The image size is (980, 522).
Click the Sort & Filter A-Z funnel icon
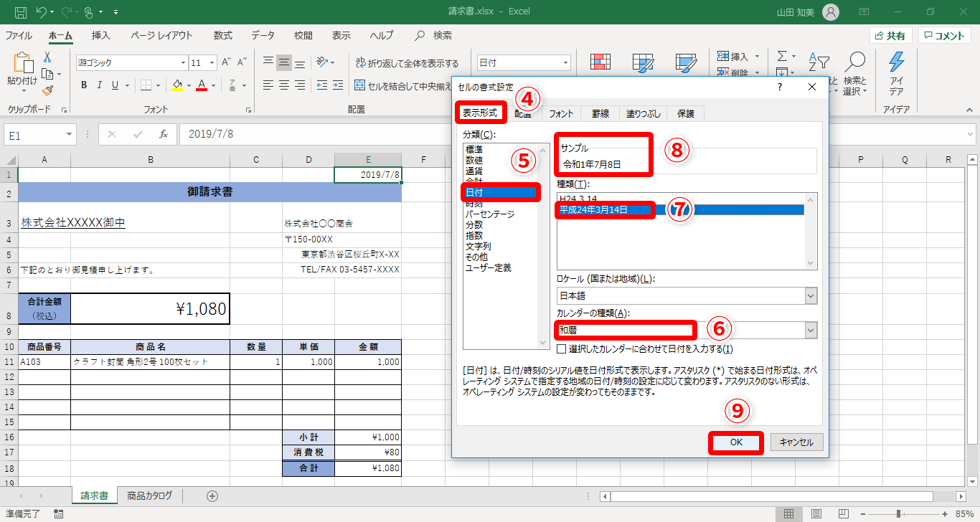coord(819,62)
